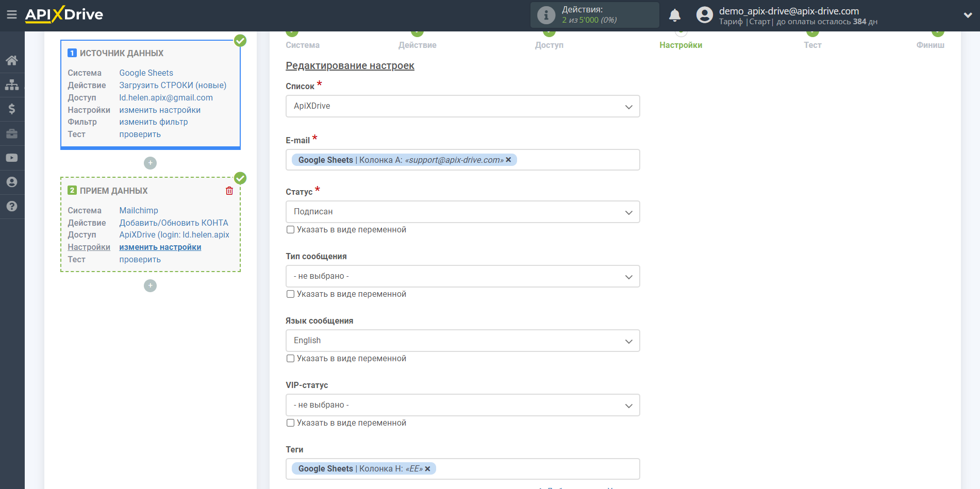Viewport: 980px width, 489px height.
Task: Open the billing dollar sidebar icon
Action: coord(12,109)
